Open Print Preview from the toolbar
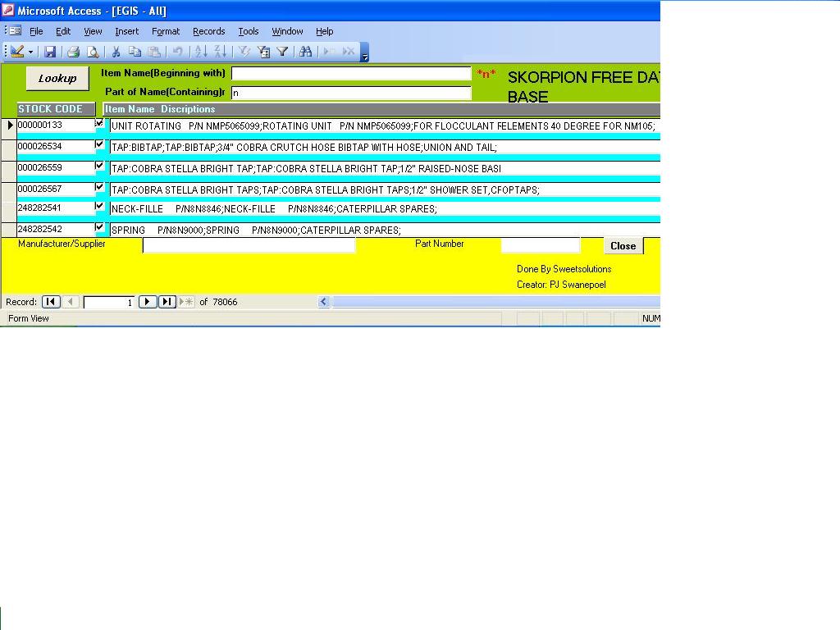The height and width of the screenshot is (630, 840). [93, 52]
